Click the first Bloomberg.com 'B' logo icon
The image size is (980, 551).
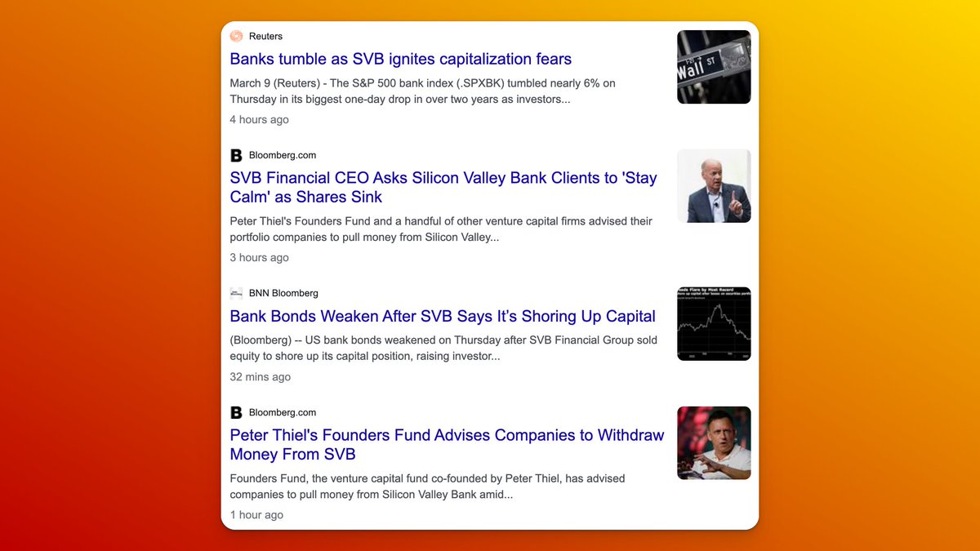click(236, 155)
